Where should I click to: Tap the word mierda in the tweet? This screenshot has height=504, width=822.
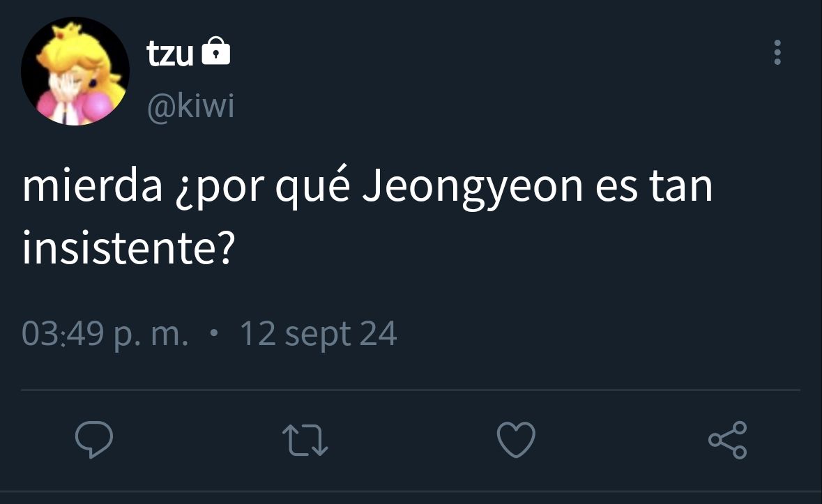click(92, 187)
